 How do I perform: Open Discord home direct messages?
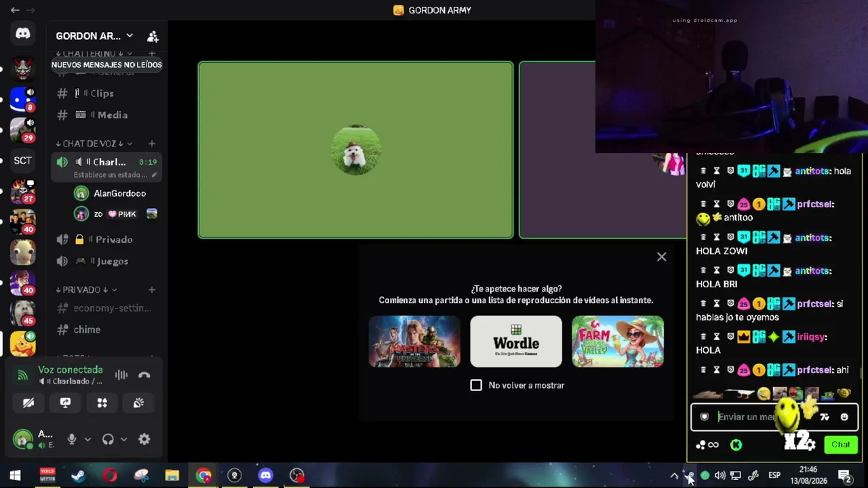click(23, 33)
